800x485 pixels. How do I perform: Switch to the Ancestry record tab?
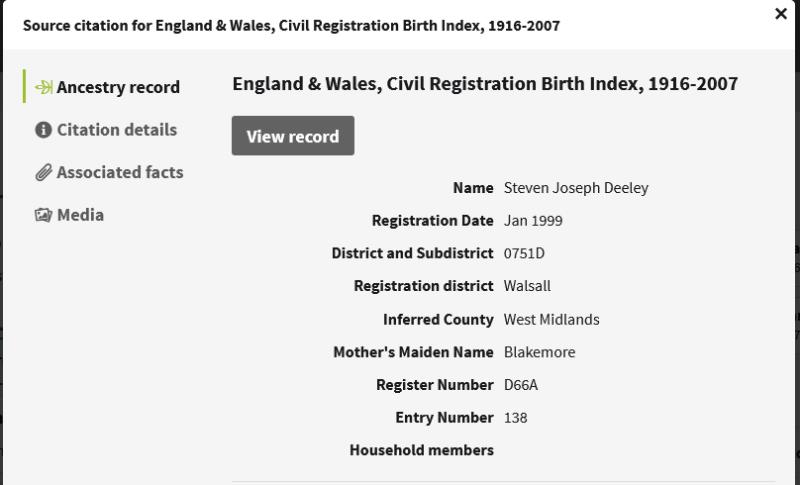pyautogui.click(x=118, y=87)
